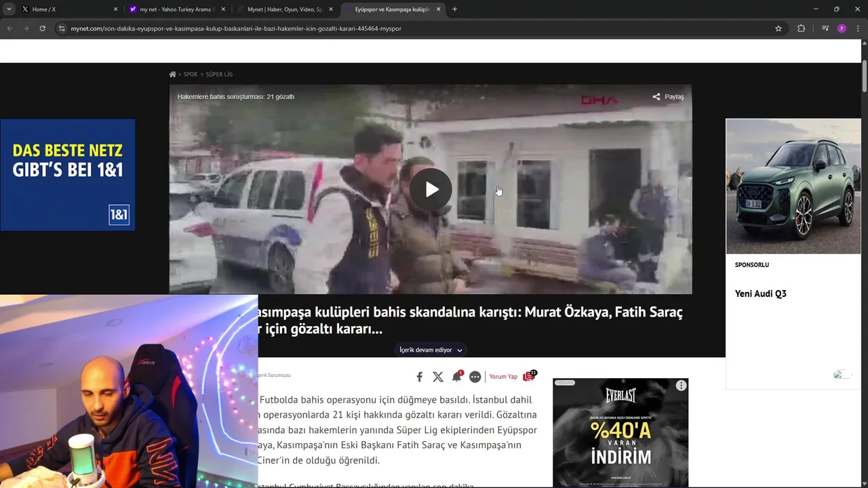Close the Home / X tab
The width and height of the screenshot is (868, 488).
click(x=115, y=9)
